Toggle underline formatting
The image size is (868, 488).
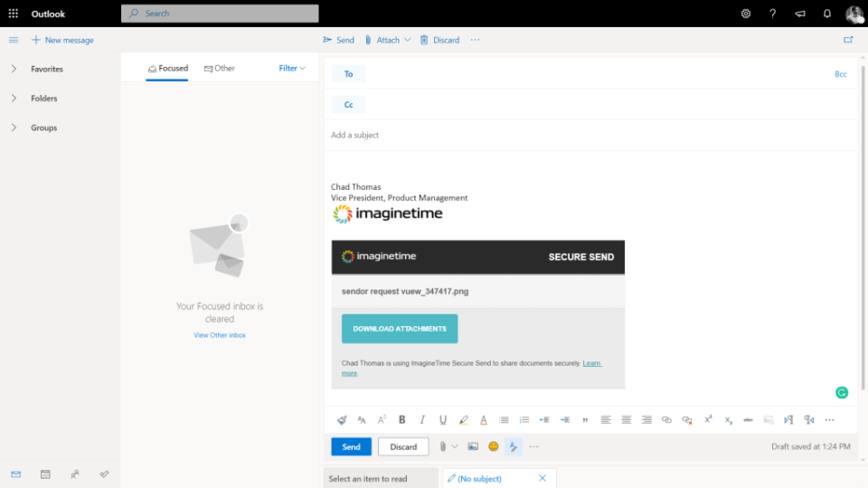click(443, 420)
